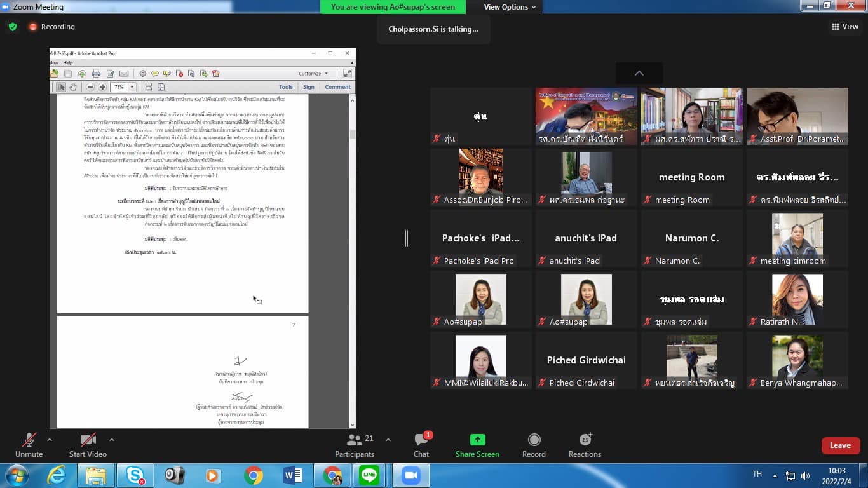Click the green encryption shield icon
The width and height of the screenshot is (868, 488).
13,27
